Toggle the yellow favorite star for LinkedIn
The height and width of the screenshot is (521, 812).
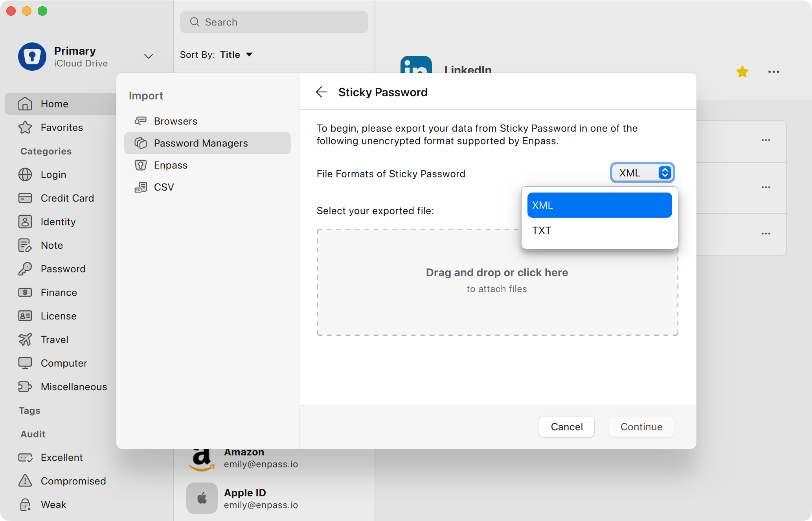tap(742, 72)
